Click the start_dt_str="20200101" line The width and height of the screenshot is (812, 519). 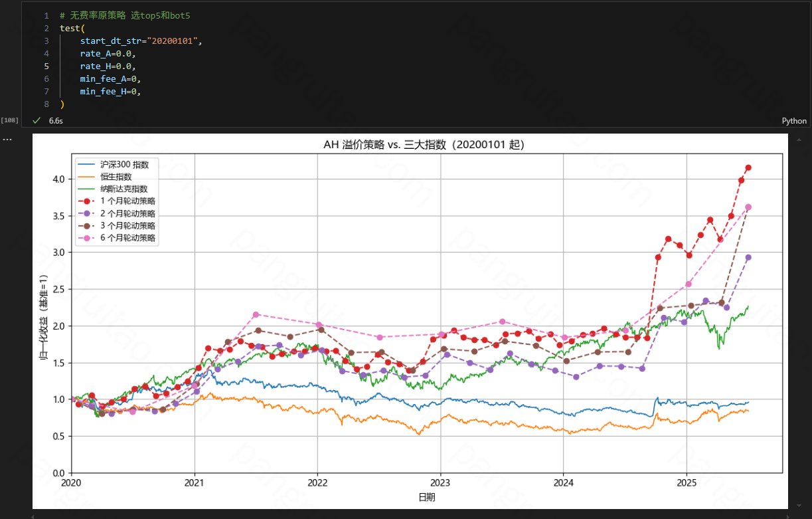click(x=141, y=41)
